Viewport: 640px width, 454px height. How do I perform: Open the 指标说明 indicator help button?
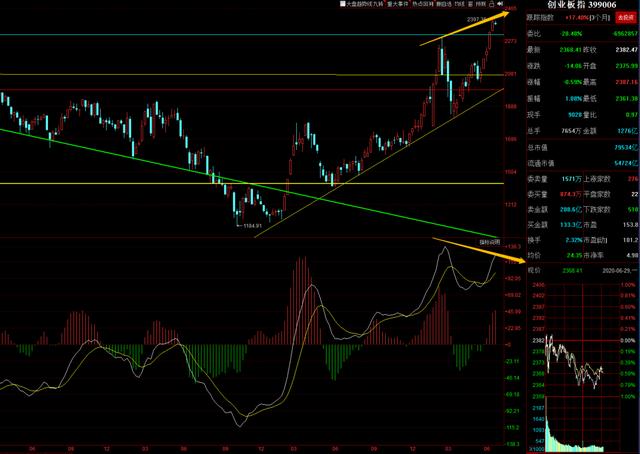coord(489,242)
